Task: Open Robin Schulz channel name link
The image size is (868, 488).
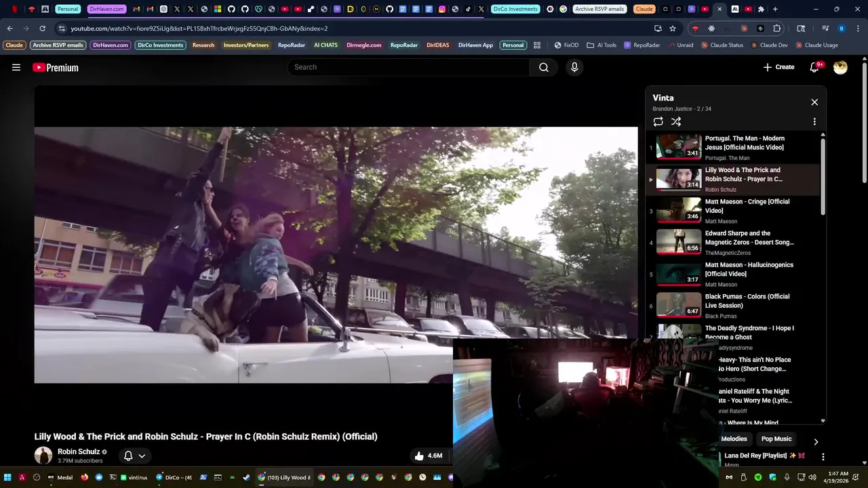Action: (79, 451)
